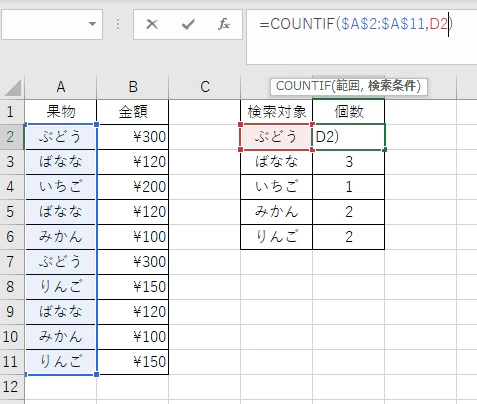Screen dimensions: 477x404
Task: Click the count 1 next to いちご
Action: (349, 187)
